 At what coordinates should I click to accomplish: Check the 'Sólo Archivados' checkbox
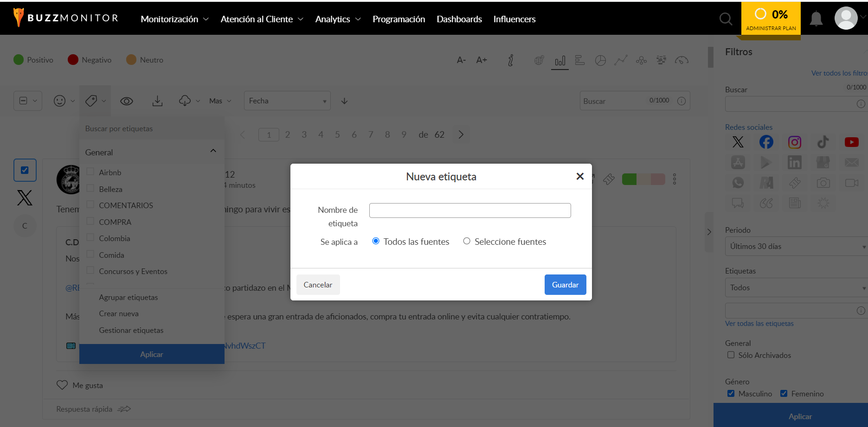[x=731, y=355]
